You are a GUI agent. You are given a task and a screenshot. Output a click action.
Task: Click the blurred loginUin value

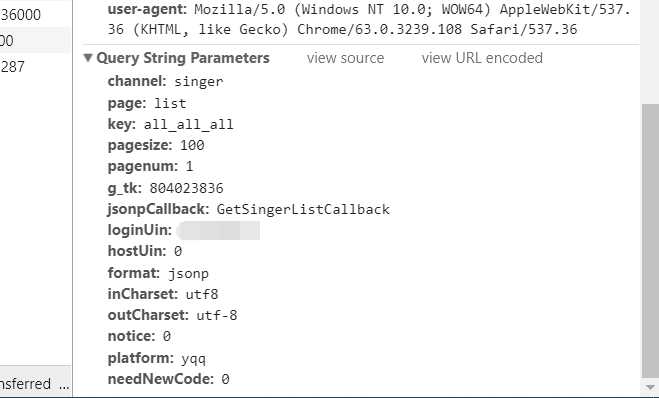[218, 231]
